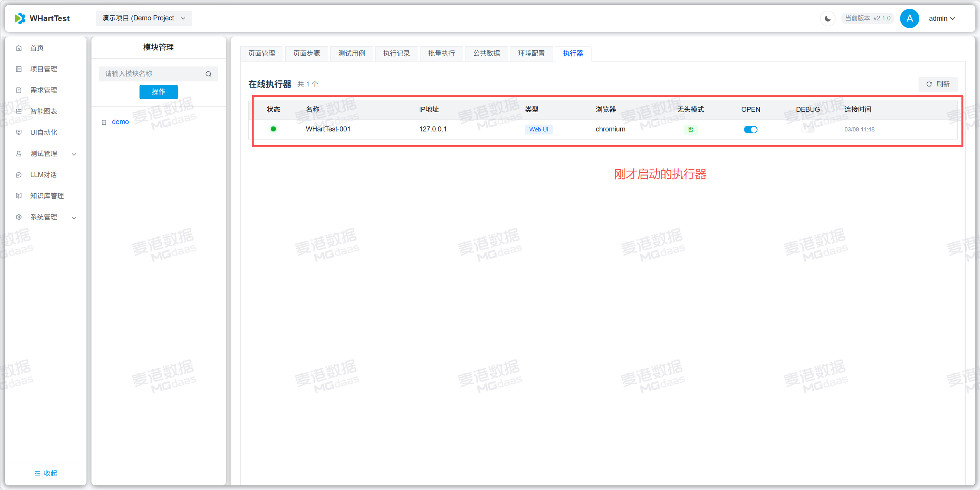
Task: Click the search icon in module search box
Action: click(208, 74)
